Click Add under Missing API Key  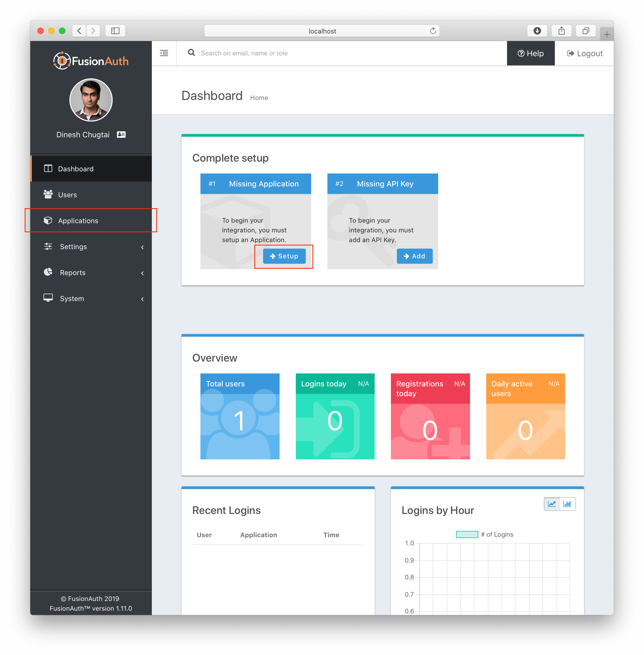click(x=414, y=256)
